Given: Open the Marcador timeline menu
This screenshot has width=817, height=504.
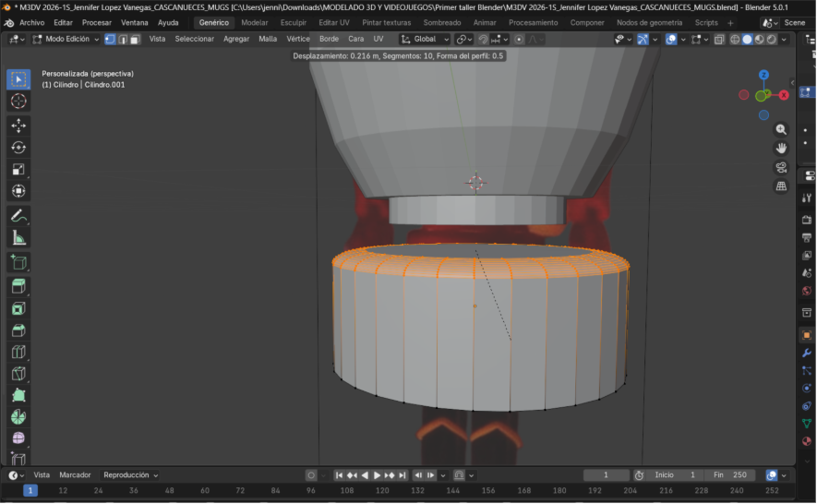Looking at the screenshot, I should 75,474.
